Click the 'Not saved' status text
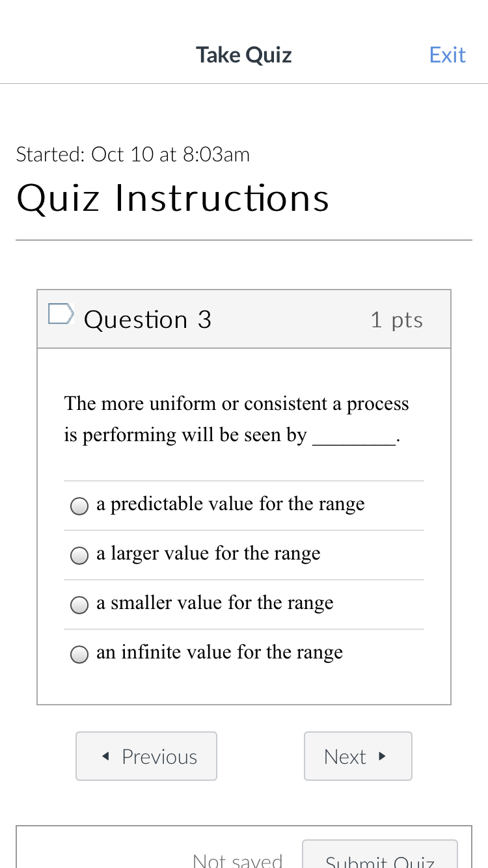 click(237, 860)
